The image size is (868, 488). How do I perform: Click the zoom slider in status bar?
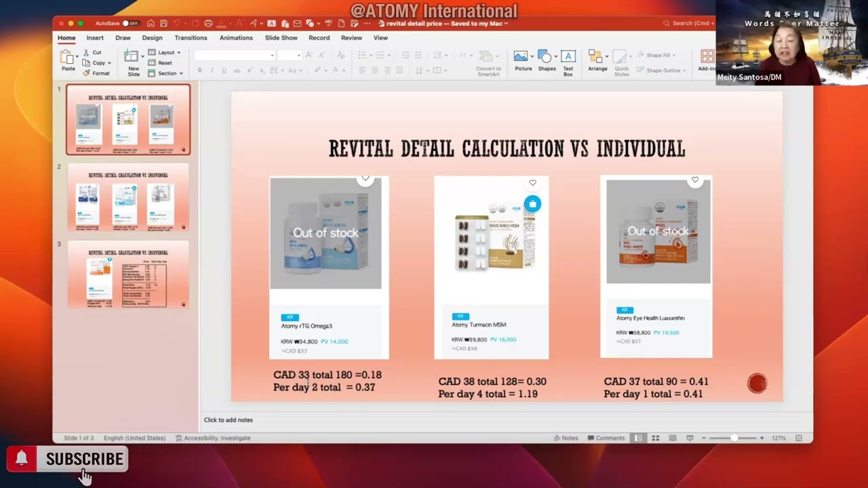point(734,438)
